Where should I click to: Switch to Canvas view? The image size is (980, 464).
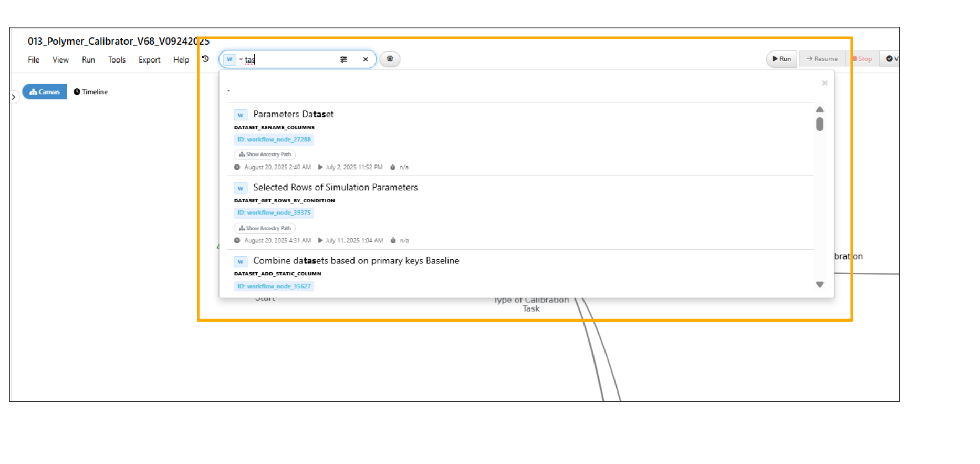click(45, 91)
